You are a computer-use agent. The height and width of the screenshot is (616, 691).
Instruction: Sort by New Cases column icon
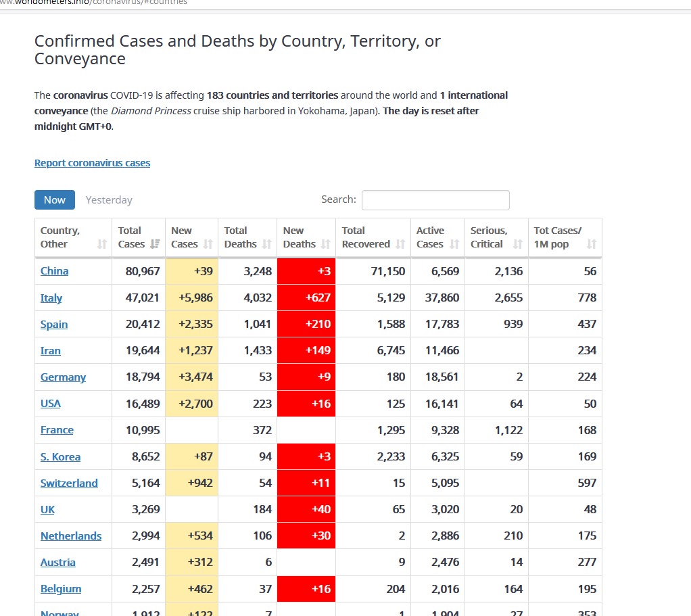pos(208,244)
